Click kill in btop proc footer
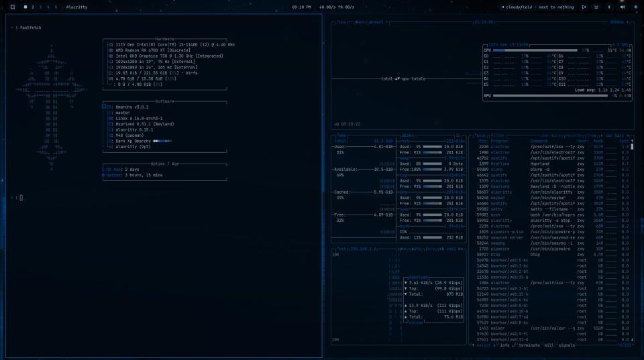 click(549, 345)
